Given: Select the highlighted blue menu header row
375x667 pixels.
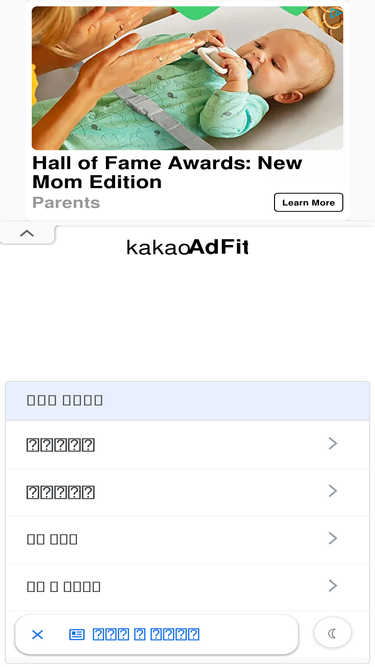Looking at the screenshot, I should (188, 400).
